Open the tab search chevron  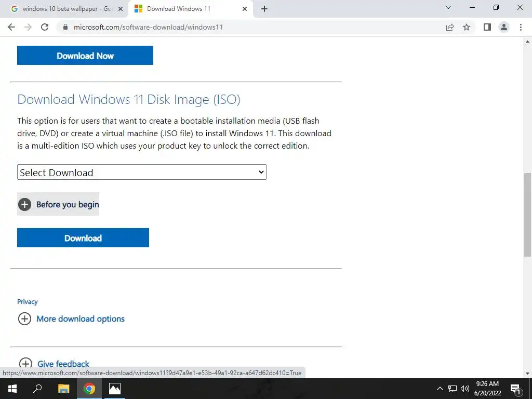(448, 7)
